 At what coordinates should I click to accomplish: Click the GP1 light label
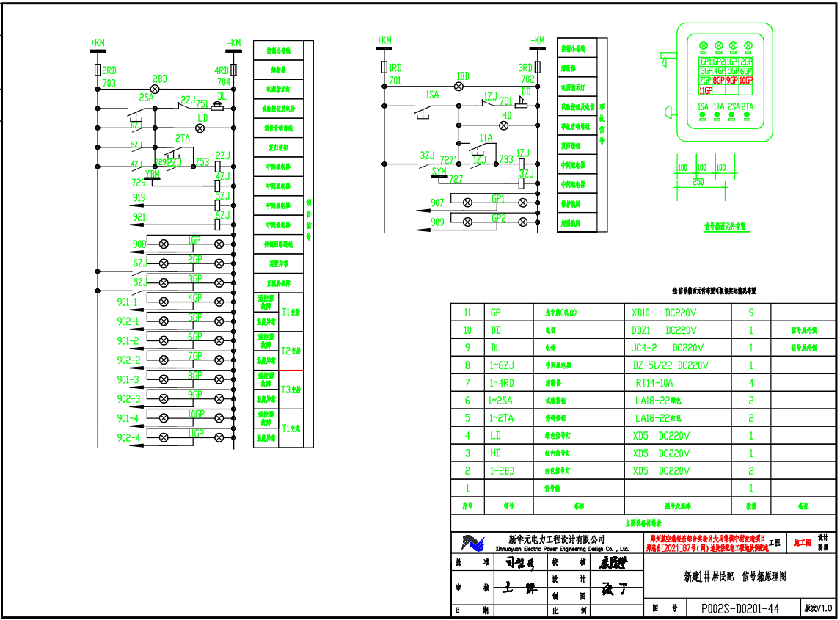pos(498,198)
